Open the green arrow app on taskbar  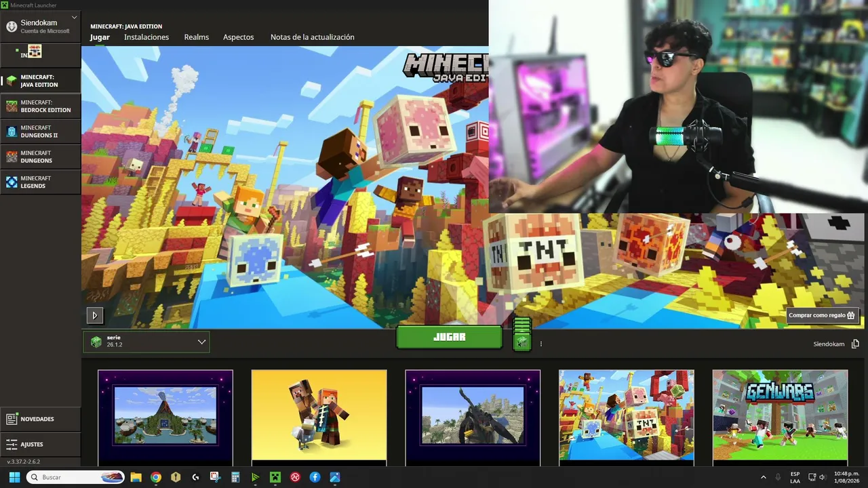(255, 477)
